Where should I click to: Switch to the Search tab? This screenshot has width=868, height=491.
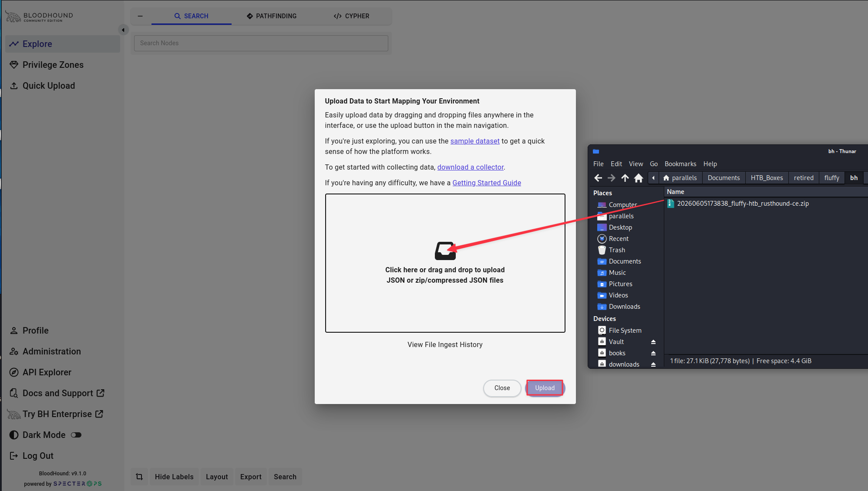192,16
